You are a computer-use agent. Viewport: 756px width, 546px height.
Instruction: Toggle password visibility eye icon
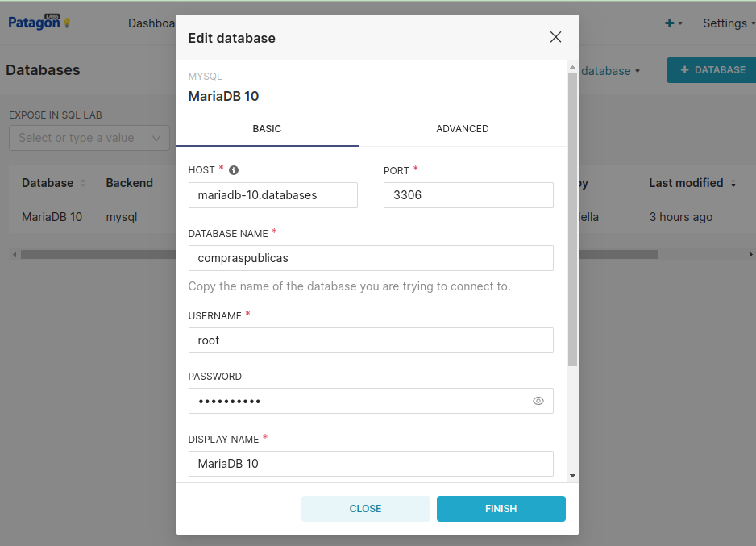538,401
